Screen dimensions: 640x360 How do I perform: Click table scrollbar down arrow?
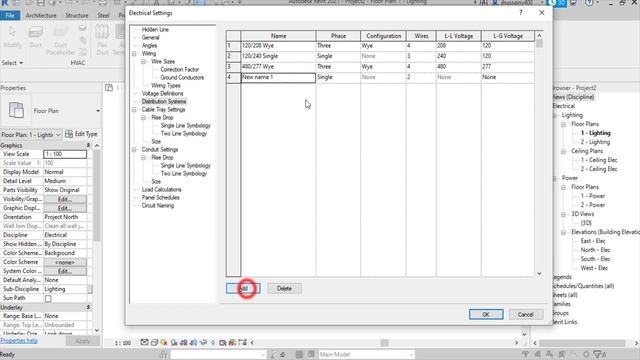[x=539, y=273]
